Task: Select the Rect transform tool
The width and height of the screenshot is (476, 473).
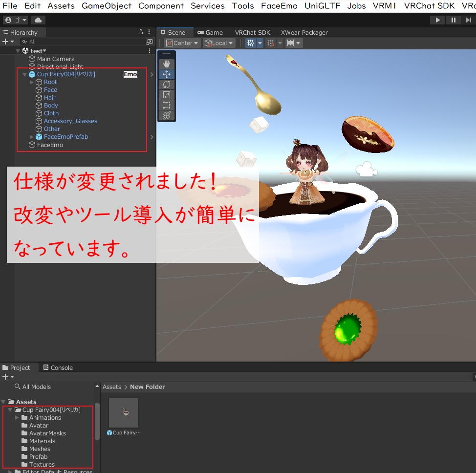Action: click(x=166, y=105)
